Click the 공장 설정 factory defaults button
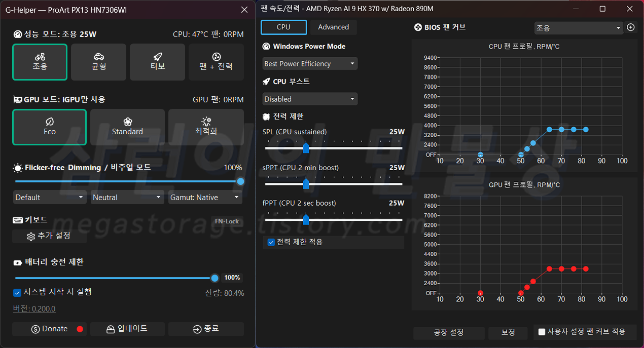 [448, 333]
